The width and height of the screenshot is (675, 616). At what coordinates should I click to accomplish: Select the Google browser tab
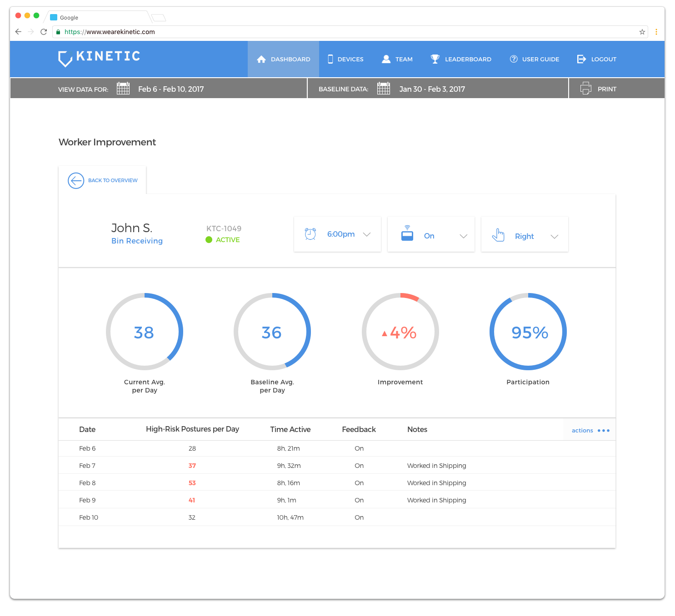[98, 17]
